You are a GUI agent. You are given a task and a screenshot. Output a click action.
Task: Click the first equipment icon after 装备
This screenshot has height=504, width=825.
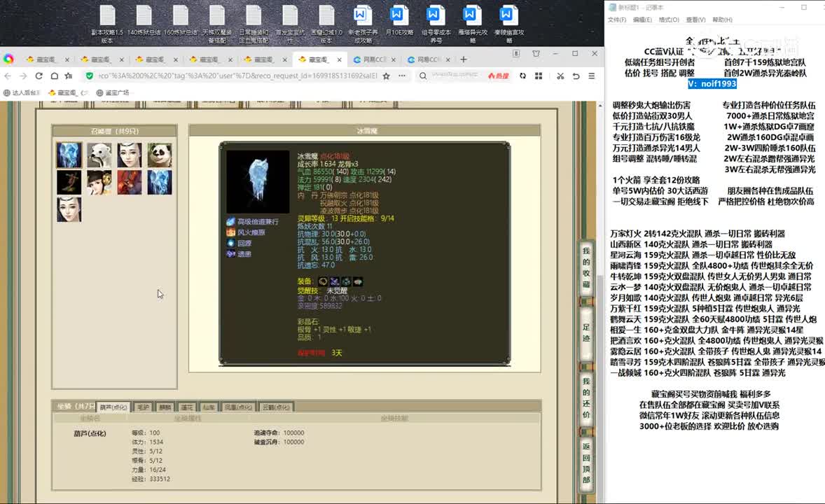point(323,281)
